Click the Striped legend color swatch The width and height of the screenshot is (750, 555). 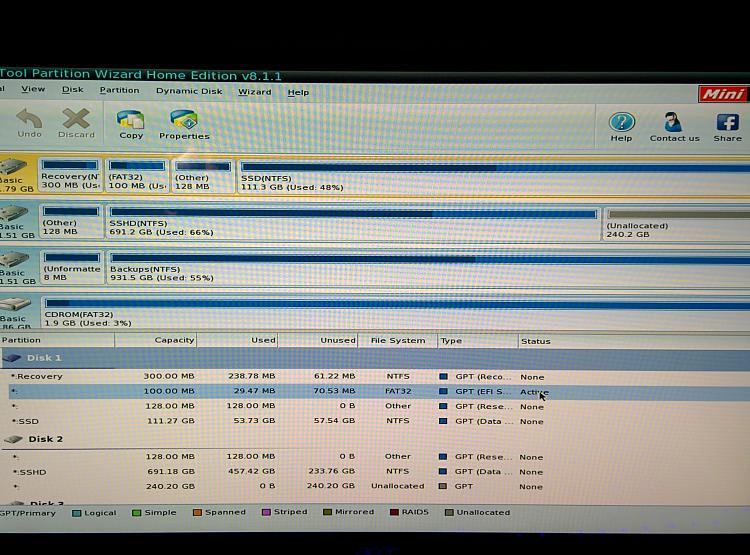tap(266, 512)
